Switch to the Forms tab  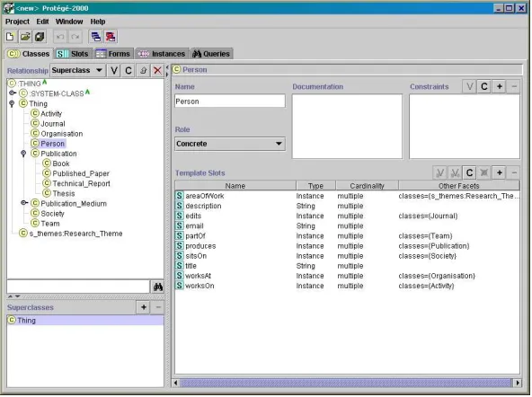click(x=113, y=54)
